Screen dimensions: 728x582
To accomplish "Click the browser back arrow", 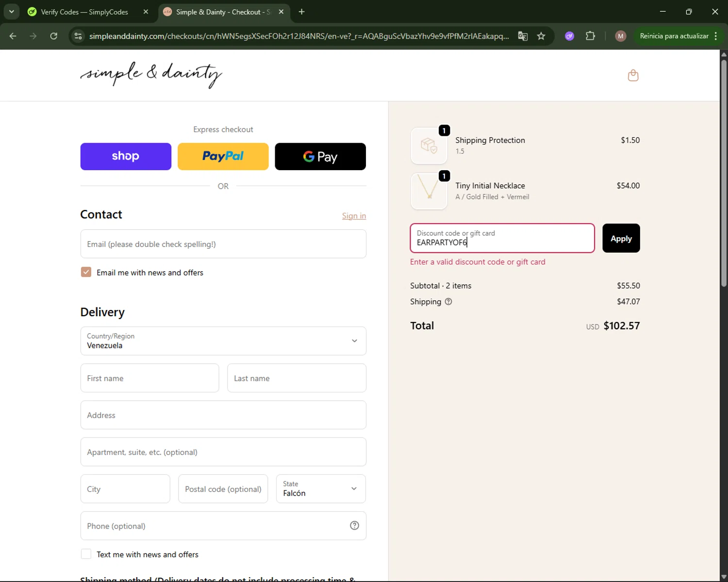I will pyautogui.click(x=13, y=36).
